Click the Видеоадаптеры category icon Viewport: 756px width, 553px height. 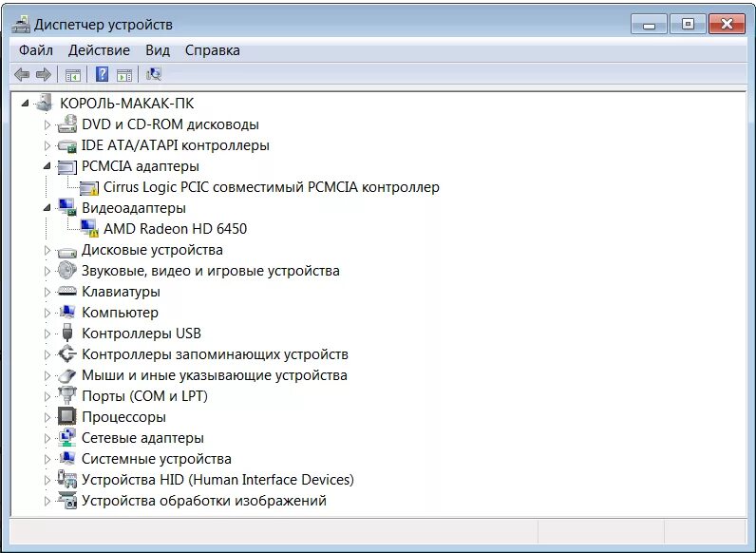click(67, 207)
